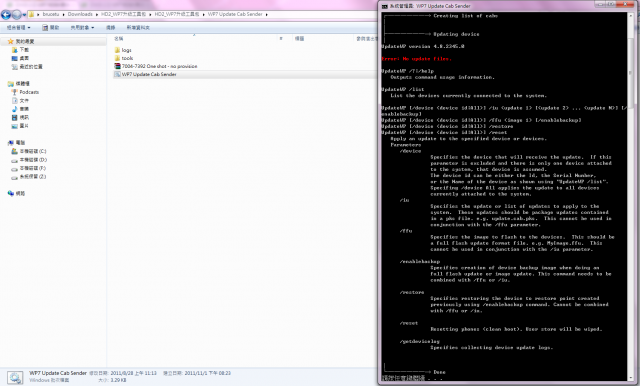Screen dimensions: 640x386
Task: Expand the arrow after brucetu breadcrumb
Action: pos(63,14)
